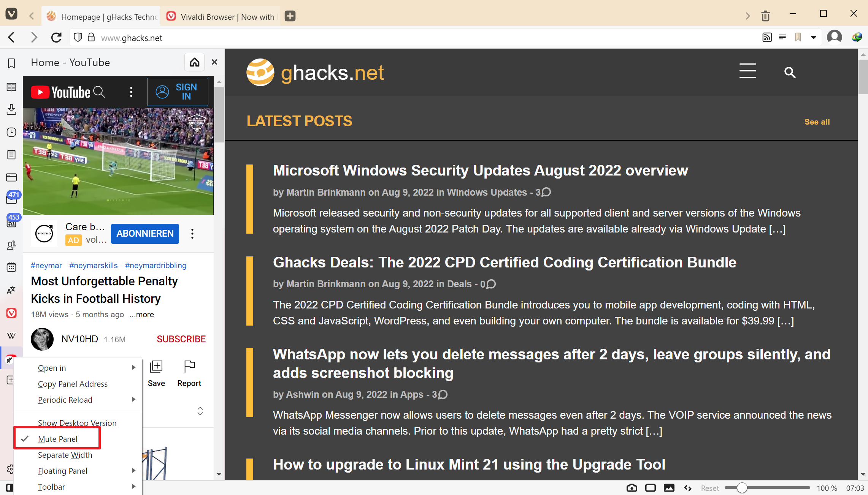Viewport: 868px width, 495px height.
Task: Click the web panel home button
Action: 195,62
